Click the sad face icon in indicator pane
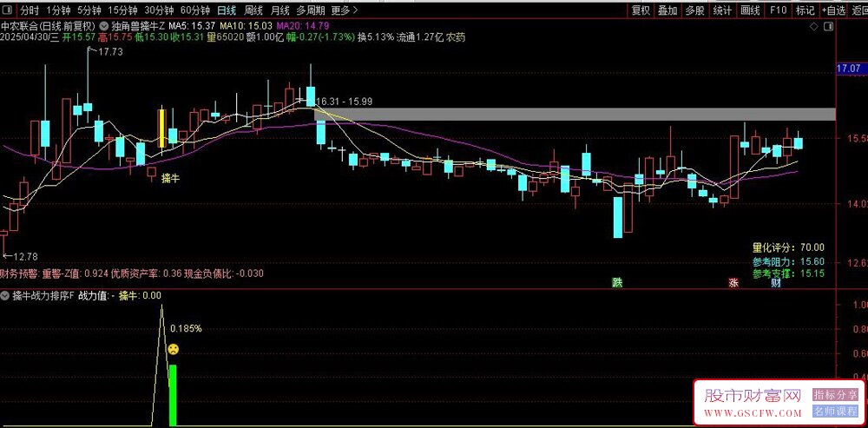868x428 pixels. tap(174, 349)
